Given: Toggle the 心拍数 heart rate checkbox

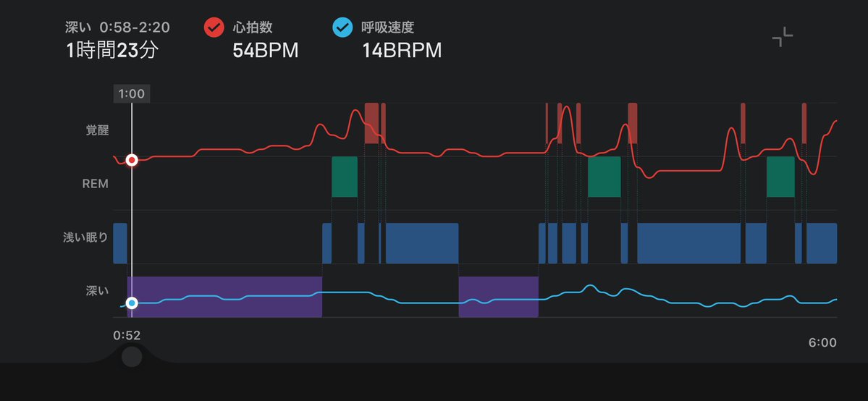Looking at the screenshot, I should coord(214,27).
